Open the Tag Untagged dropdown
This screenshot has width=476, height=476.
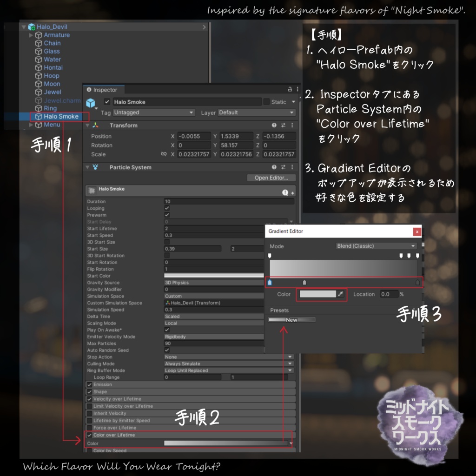153,112
